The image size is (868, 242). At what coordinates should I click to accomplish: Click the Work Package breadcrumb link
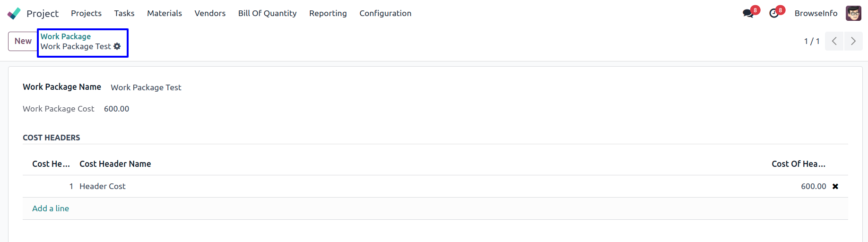point(66,36)
